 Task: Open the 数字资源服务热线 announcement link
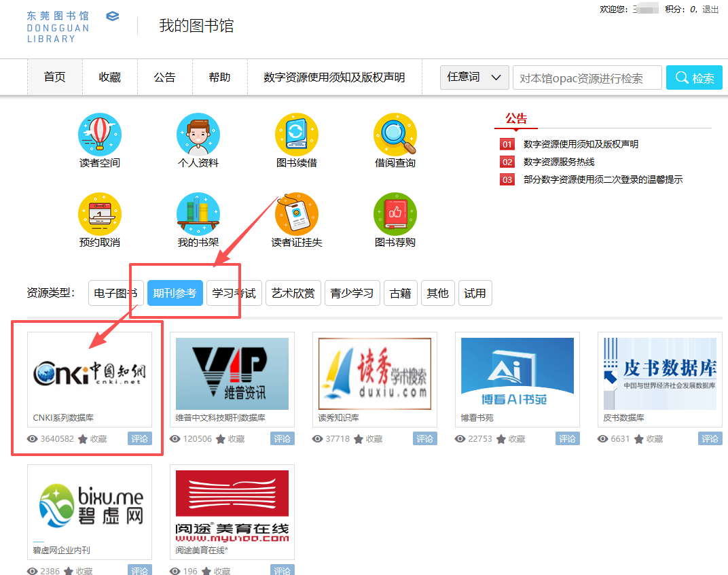click(x=558, y=162)
